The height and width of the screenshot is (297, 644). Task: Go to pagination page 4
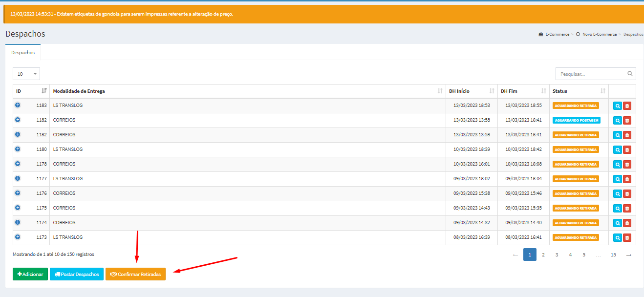pyautogui.click(x=570, y=255)
